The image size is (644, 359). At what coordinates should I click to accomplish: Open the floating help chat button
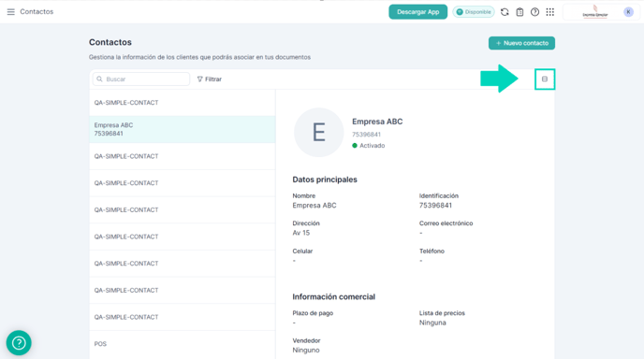tap(19, 342)
